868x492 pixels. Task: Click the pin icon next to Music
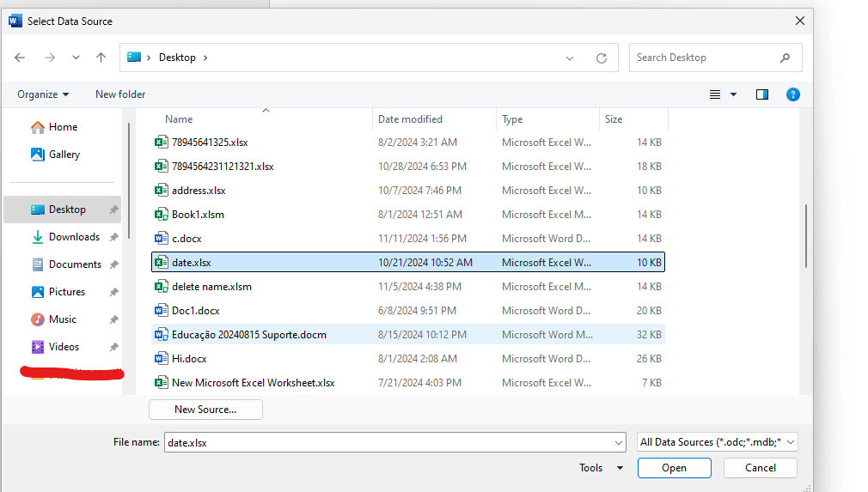(x=113, y=319)
